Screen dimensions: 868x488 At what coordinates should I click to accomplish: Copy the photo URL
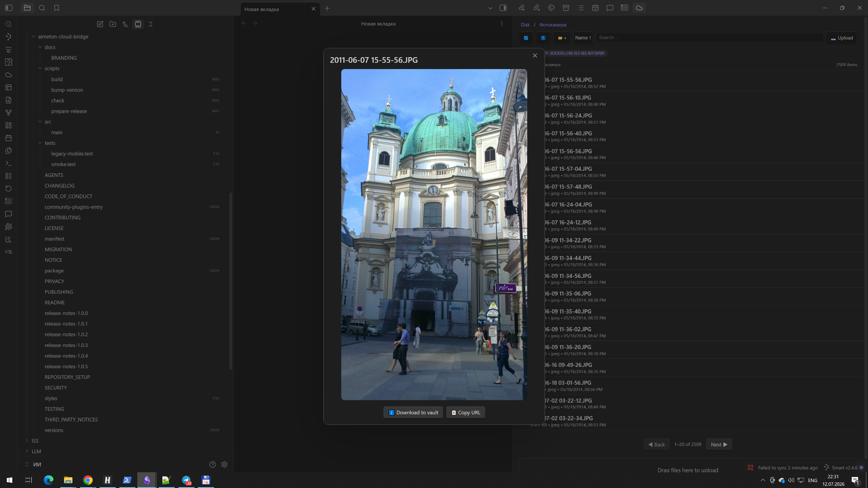coord(465,413)
